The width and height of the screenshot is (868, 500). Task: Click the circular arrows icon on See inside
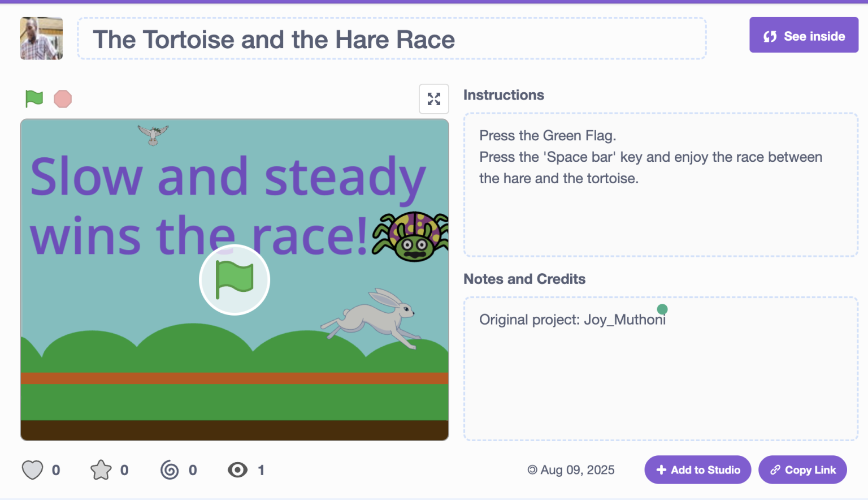coord(769,35)
